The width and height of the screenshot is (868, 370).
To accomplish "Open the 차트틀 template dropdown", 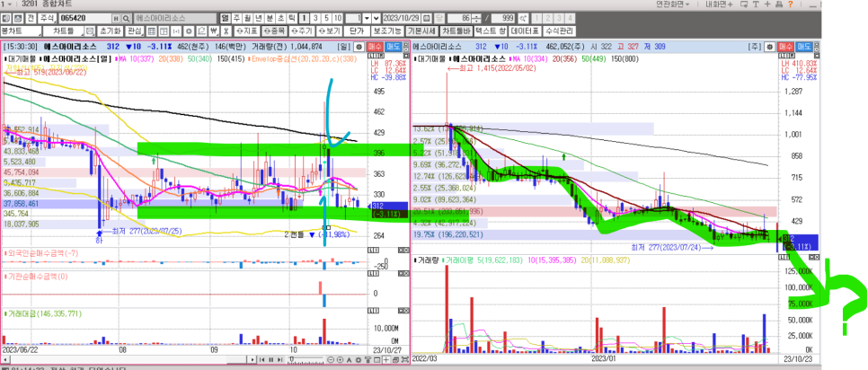I will 63,31.
